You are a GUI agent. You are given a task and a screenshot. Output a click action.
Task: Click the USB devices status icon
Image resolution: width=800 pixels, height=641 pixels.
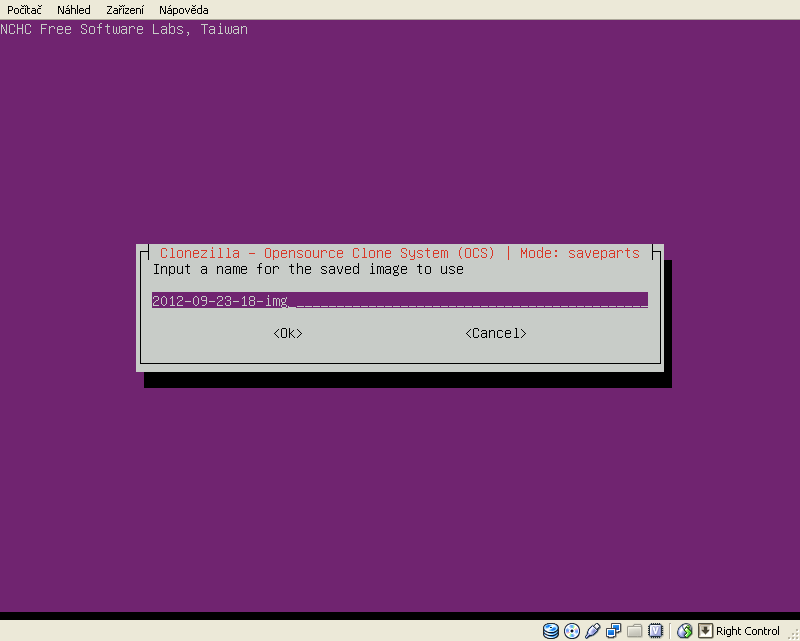point(592,631)
